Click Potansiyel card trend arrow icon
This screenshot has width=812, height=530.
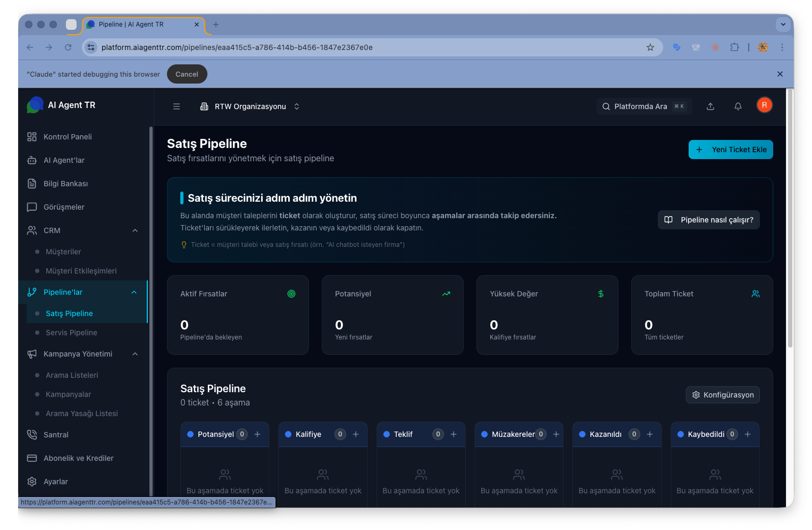pyautogui.click(x=446, y=294)
